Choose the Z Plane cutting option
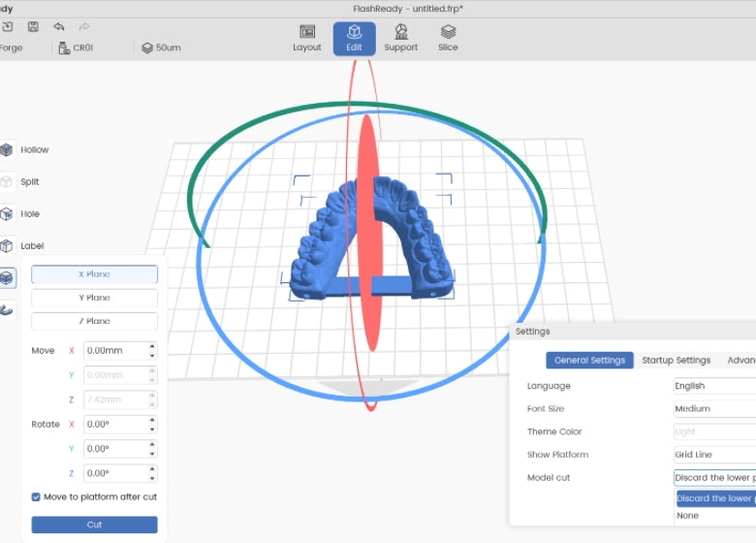Screen dimensions: 756x543 coord(94,321)
